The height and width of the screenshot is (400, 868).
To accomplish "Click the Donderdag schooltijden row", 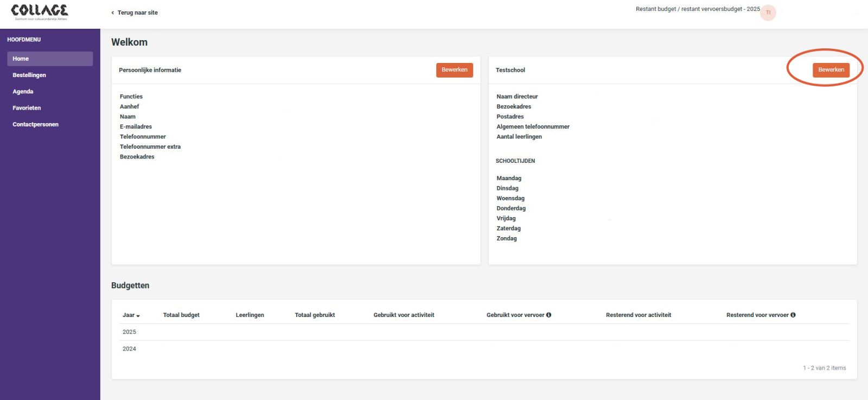I will pos(511,208).
